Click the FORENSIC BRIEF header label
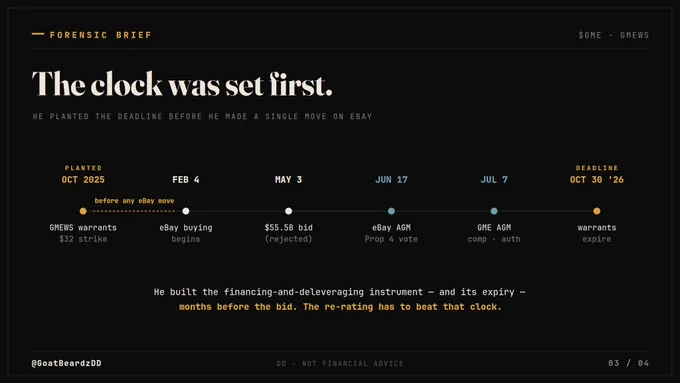 click(x=101, y=35)
